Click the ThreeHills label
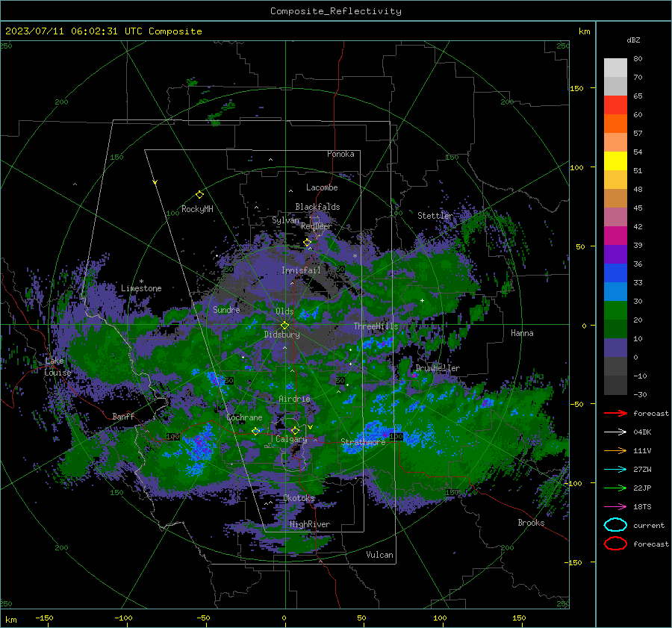The image size is (672, 628). coord(376,326)
